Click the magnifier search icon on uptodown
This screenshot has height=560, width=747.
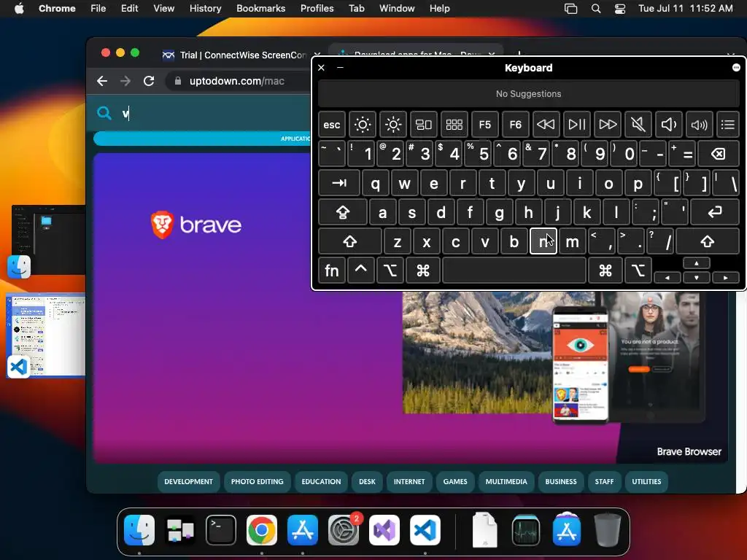[x=104, y=113]
